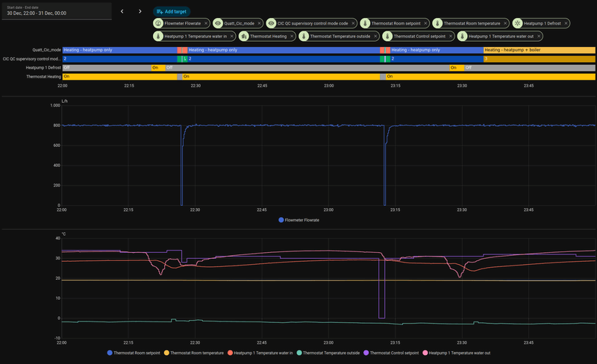Remove the Heatpump 1 Temperature water in chip

231,36
